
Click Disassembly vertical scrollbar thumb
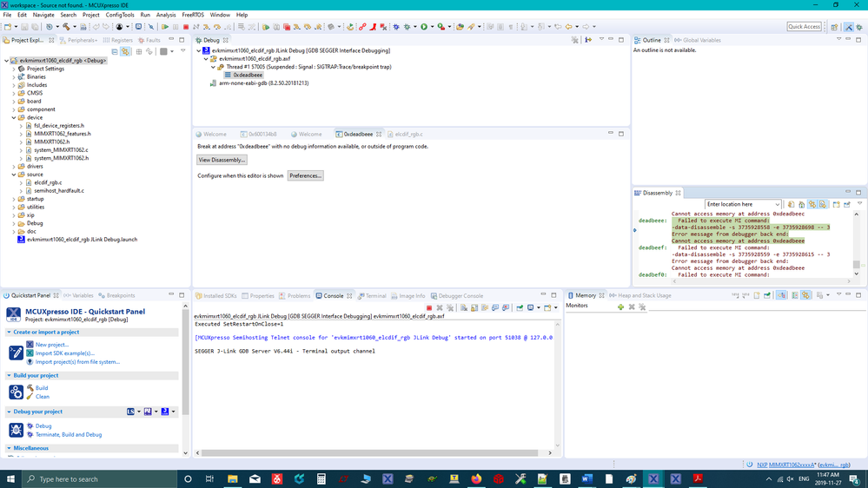[x=857, y=265]
